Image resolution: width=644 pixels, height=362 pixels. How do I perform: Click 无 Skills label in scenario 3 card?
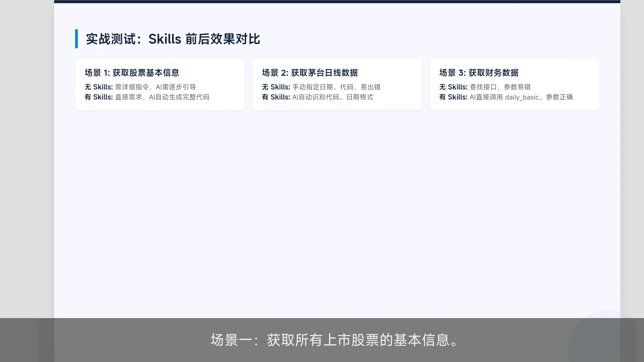click(x=453, y=87)
